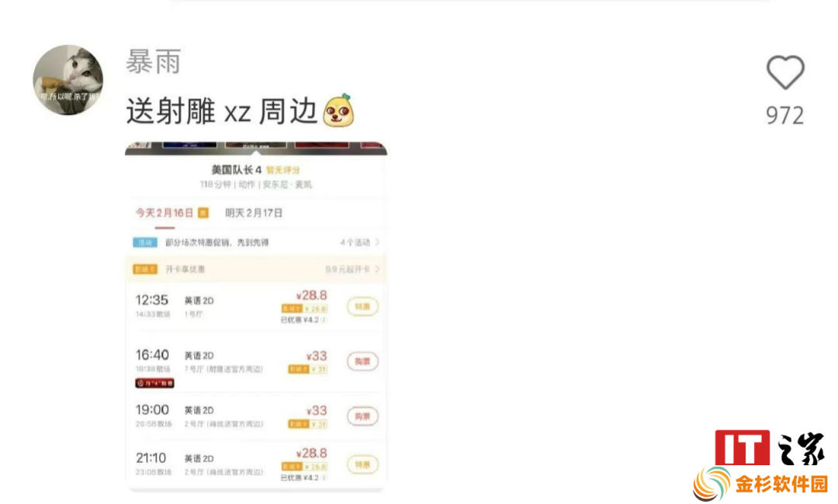The height and width of the screenshot is (504, 838).
Task: Click the red promo badge under 16:40
Action: 154,383
